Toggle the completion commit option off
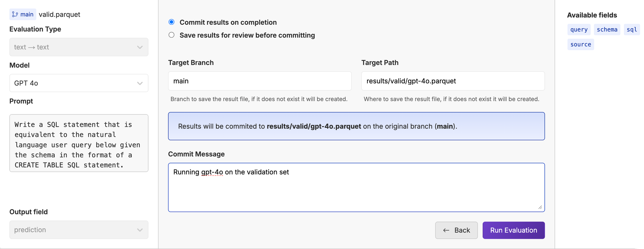The width and height of the screenshot is (644, 249). (171, 22)
